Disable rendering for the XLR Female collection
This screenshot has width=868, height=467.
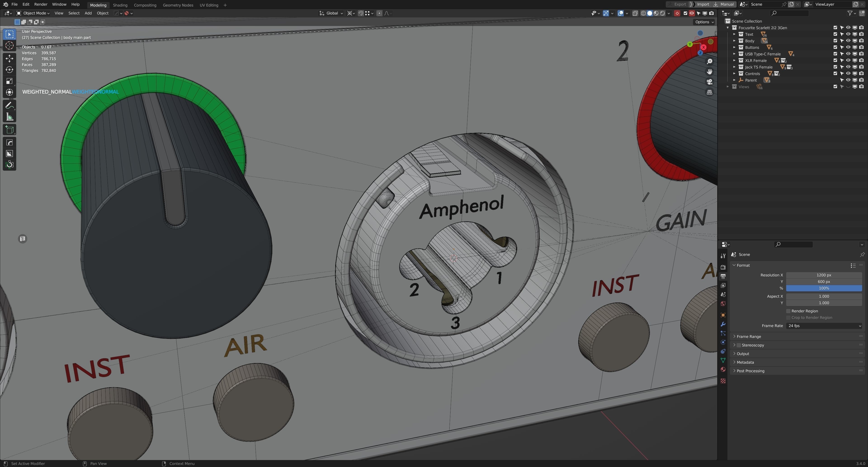[x=861, y=60]
